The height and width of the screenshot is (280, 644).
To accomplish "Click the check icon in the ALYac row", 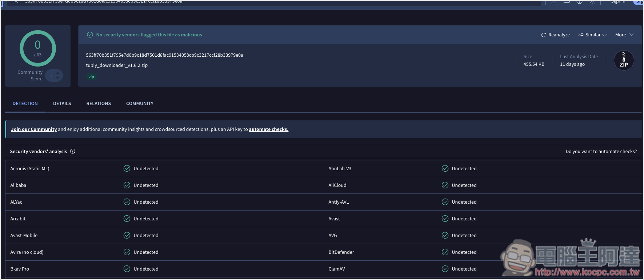I will 127,202.
